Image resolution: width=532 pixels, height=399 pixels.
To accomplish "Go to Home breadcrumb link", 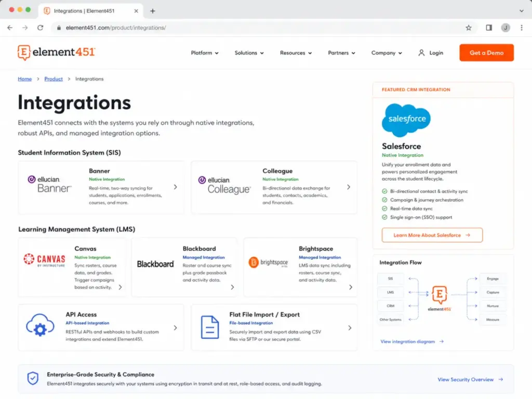I will [x=25, y=79].
